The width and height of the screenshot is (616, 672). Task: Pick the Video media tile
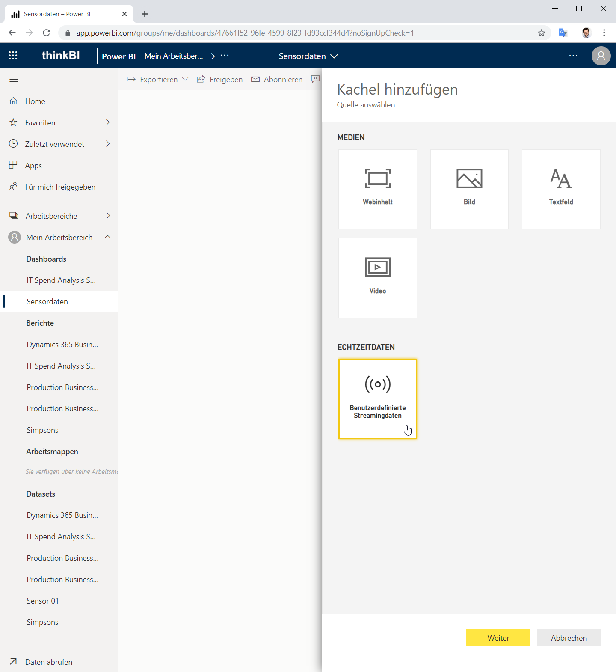tap(377, 278)
